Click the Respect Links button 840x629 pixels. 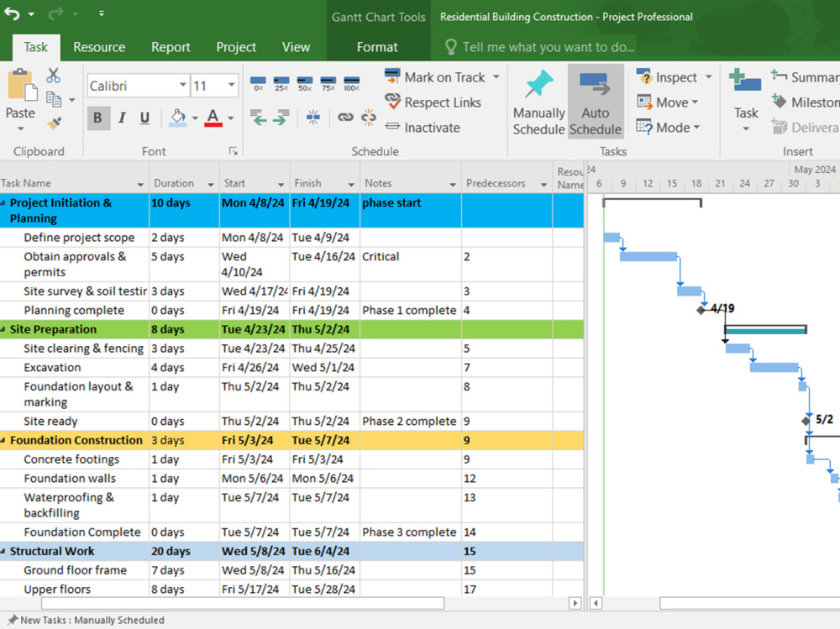433,102
